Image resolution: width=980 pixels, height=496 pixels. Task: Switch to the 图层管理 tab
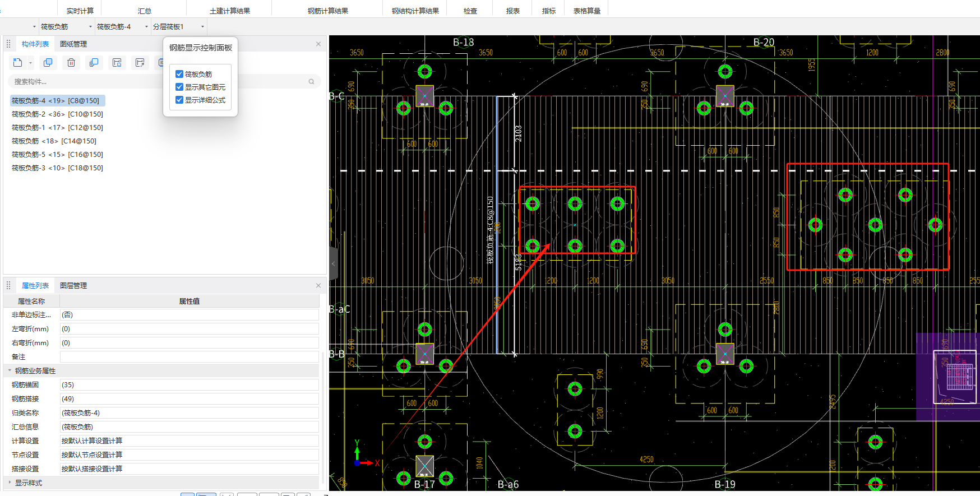pos(73,285)
